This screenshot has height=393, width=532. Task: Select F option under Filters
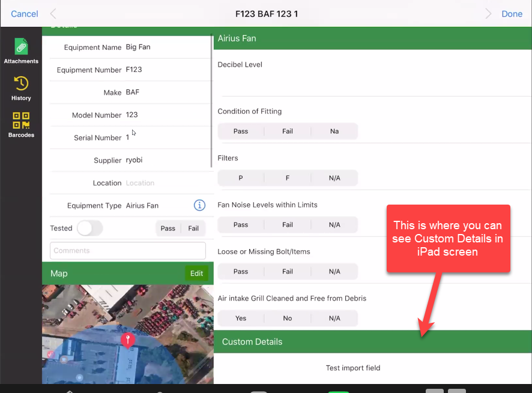point(288,178)
